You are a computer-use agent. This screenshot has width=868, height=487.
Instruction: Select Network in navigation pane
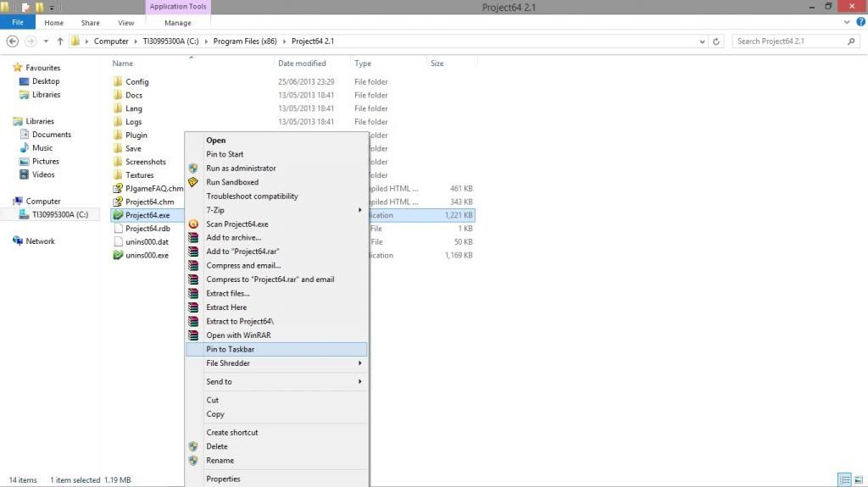click(40, 241)
